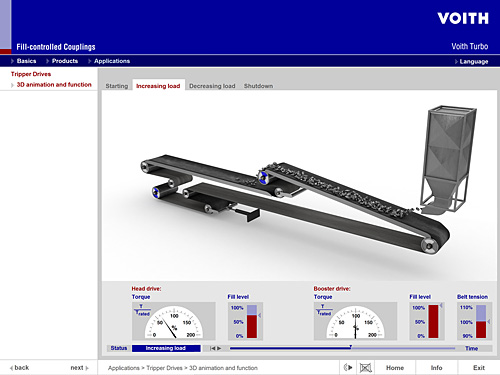Click the crossed-out fullscreen icon beside Home
This screenshot has height=375, width=500.
click(x=365, y=368)
